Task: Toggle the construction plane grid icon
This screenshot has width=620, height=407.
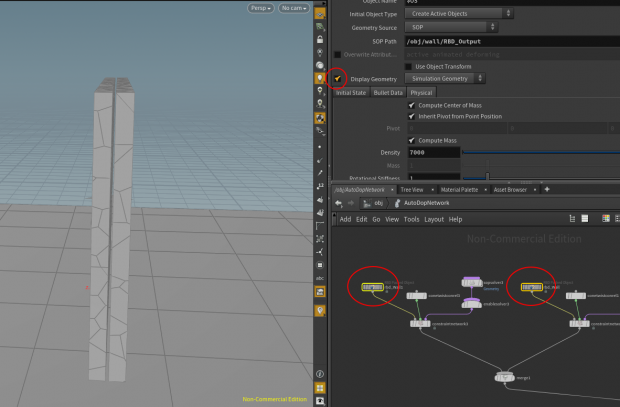Action: click(x=320, y=27)
